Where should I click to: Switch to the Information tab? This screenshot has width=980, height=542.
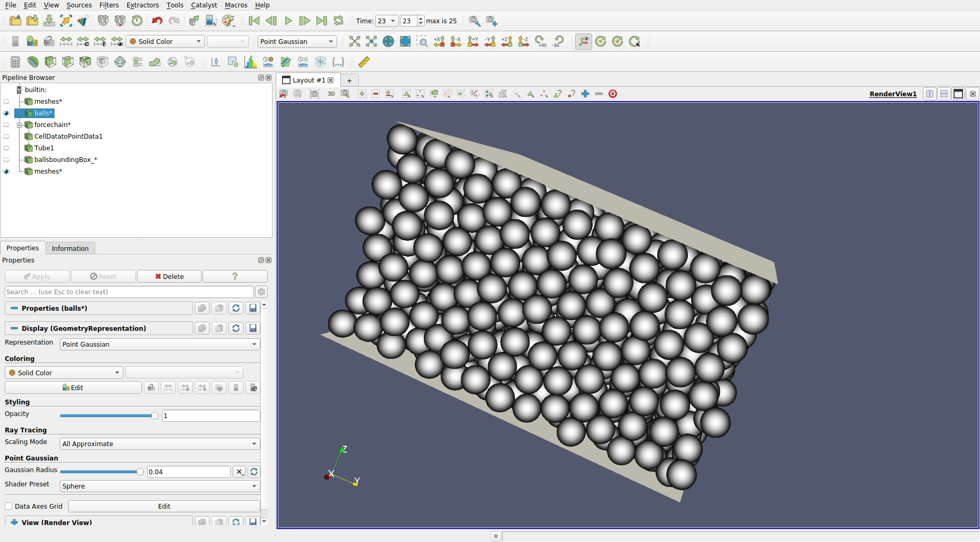(x=70, y=248)
